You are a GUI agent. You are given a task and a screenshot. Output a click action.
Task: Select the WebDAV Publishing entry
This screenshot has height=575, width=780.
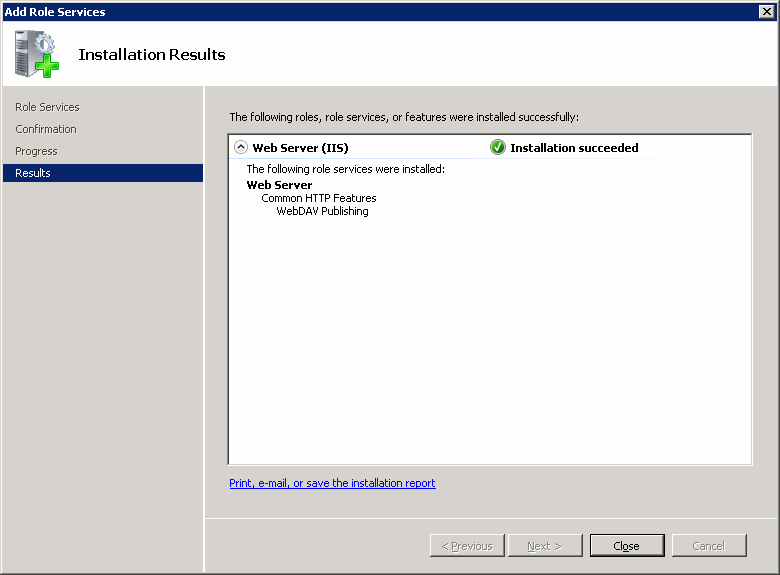(322, 211)
